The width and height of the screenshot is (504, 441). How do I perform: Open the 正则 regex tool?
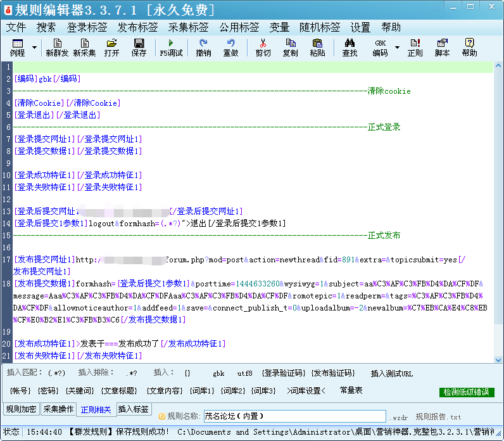click(x=415, y=48)
